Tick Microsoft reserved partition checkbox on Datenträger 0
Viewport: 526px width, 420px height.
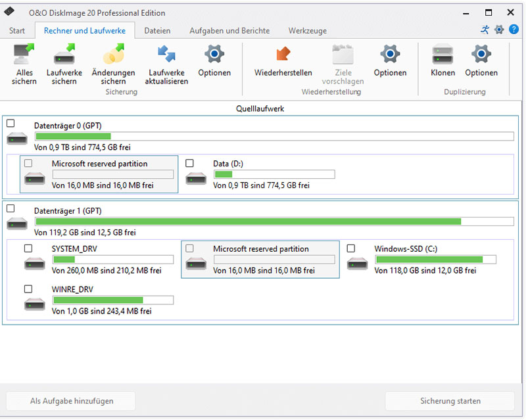click(x=28, y=164)
